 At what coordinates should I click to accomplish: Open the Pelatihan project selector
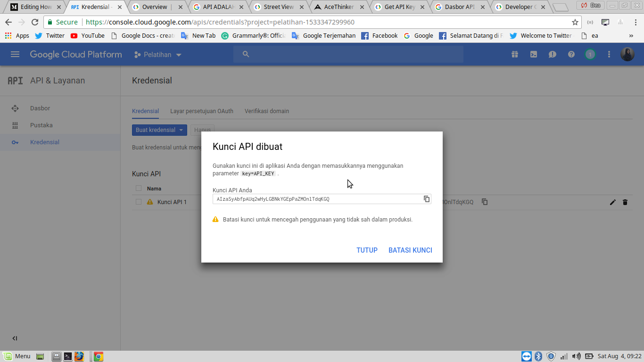pyautogui.click(x=158, y=54)
